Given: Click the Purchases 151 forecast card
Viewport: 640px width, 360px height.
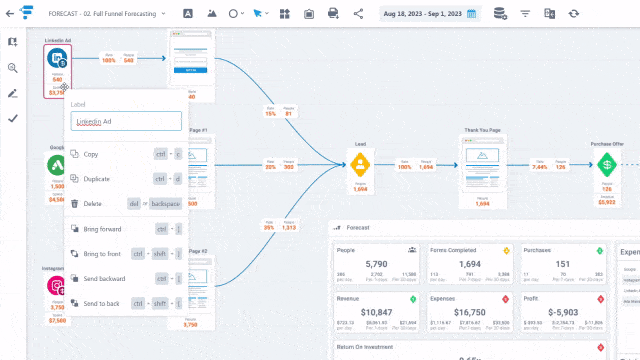Looking at the screenshot, I should click(x=563, y=264).
